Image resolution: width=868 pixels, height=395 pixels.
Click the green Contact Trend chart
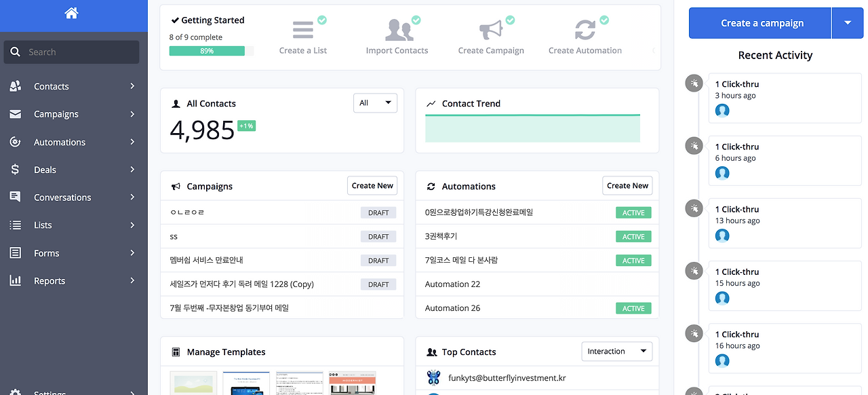tap(532, 128)
